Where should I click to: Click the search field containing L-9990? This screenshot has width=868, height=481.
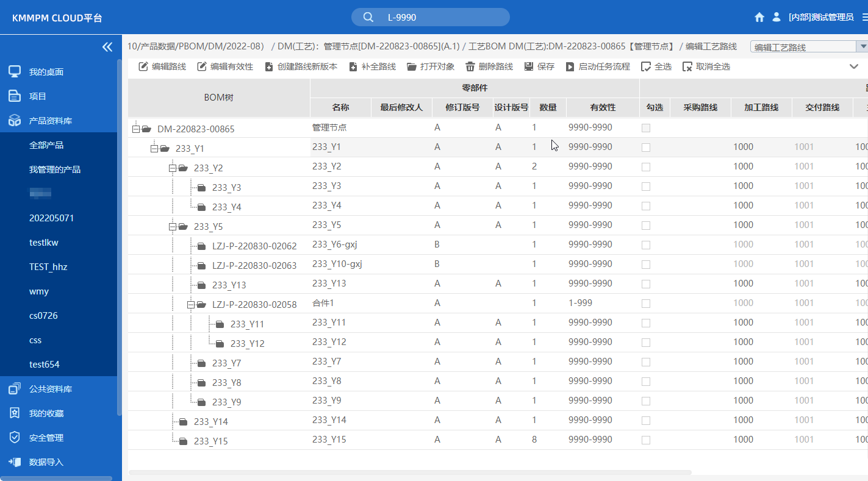click(x=430, y=17)
